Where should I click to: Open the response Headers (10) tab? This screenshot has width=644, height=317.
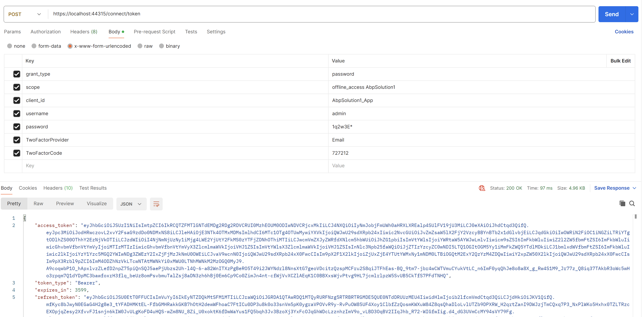58,188
